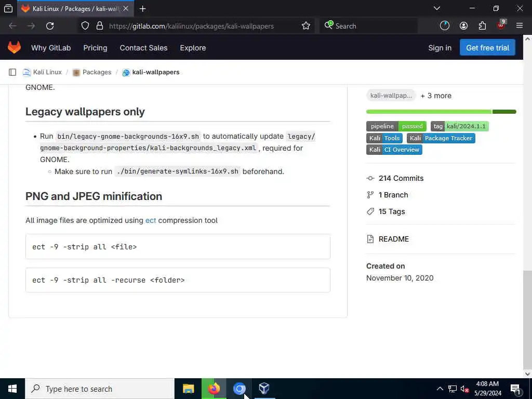Click the ./bin/generate-symlinks-16x9.sh inline code
This screenshot has height=399, width=532.
click(x=178, y=171)
